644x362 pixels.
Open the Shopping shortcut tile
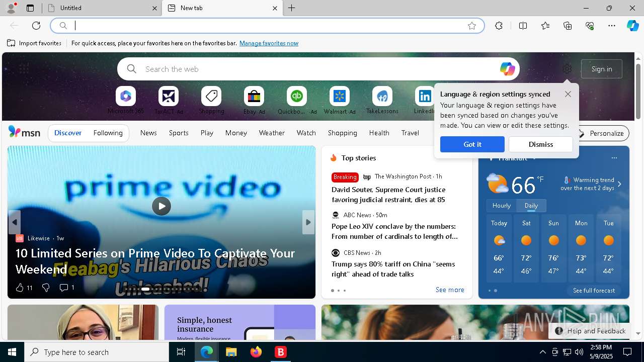211,101
